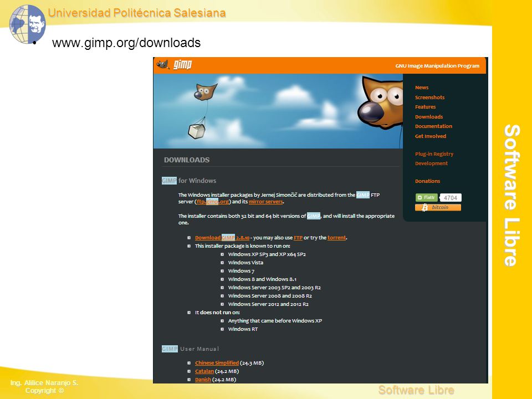Open the Get Involved menu link
The height and width of the screenshot is (399, 532).
[431, 136]
